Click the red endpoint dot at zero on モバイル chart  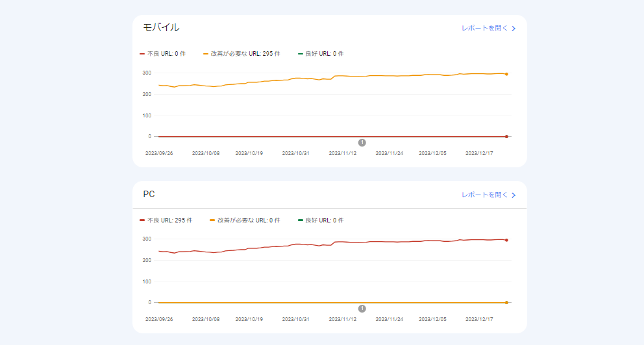(x=506, y=137)
